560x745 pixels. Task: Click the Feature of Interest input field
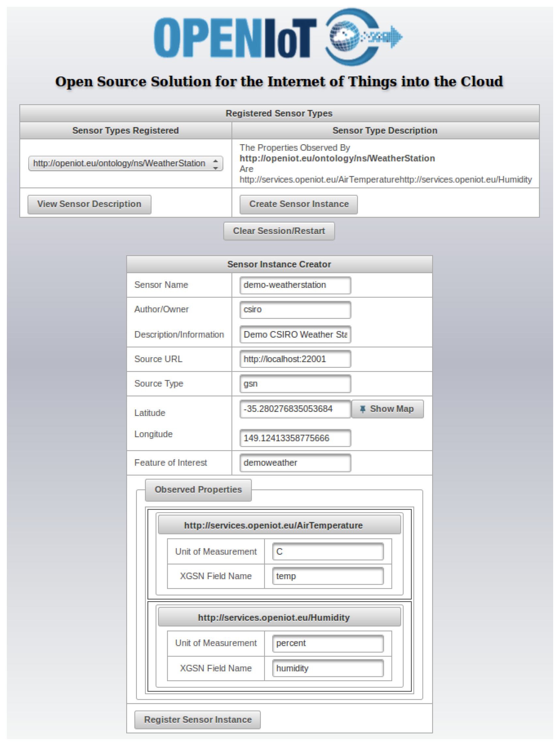coord(295,463)
